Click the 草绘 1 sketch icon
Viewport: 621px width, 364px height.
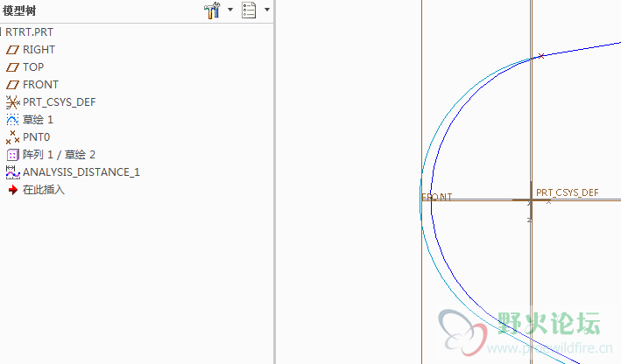click(12, 120)
